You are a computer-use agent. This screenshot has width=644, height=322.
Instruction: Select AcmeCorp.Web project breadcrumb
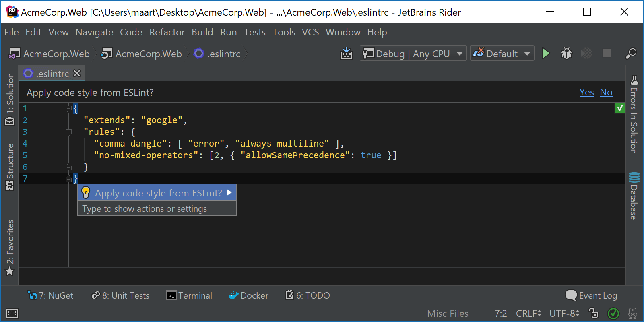click(141, 54)
